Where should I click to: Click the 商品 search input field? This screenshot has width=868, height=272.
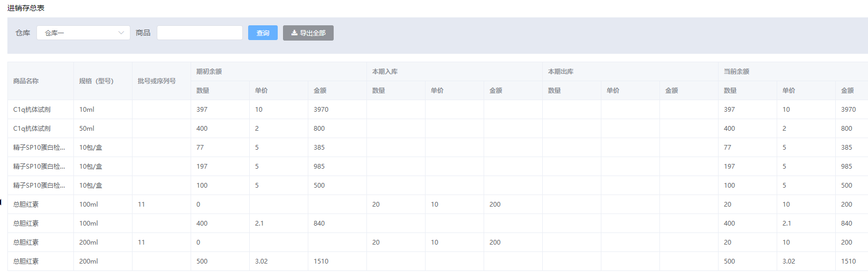click(x=200, y=33)
